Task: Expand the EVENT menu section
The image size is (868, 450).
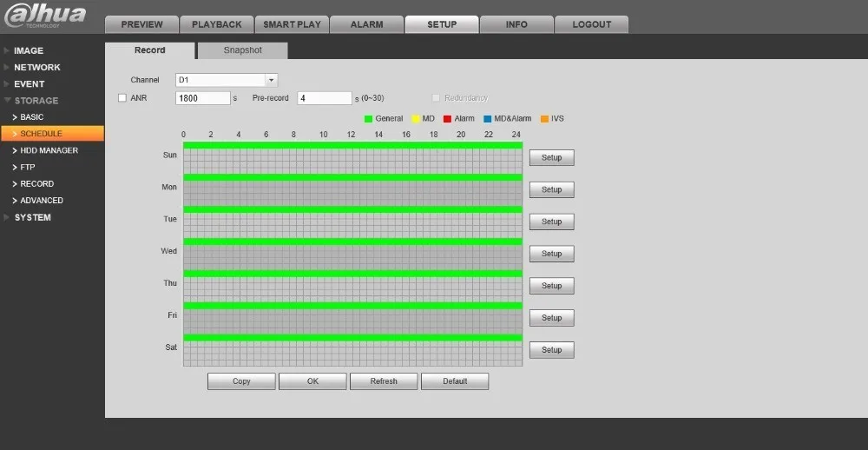Action: (30, 83)
